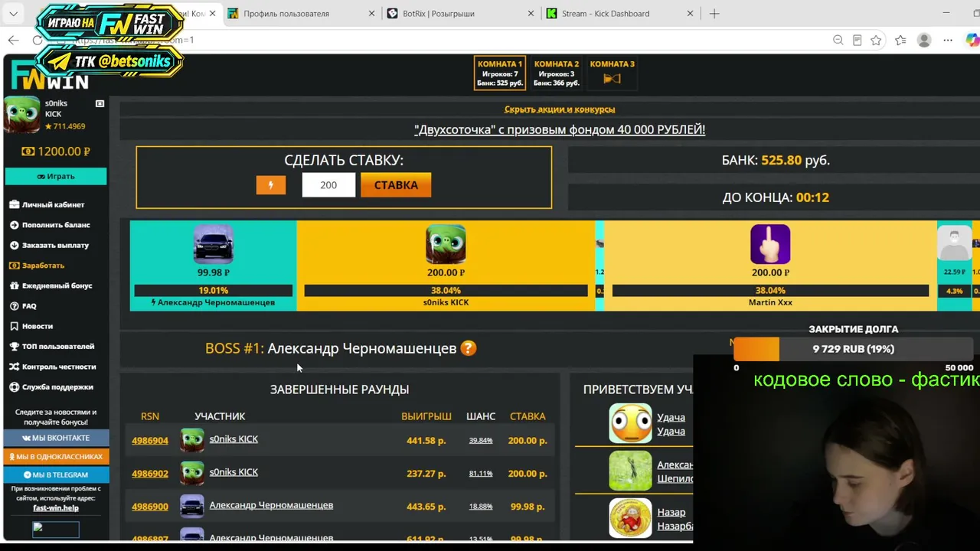Open the browser three-dot settings menu

pyautogui.click(x=948, y=40)
